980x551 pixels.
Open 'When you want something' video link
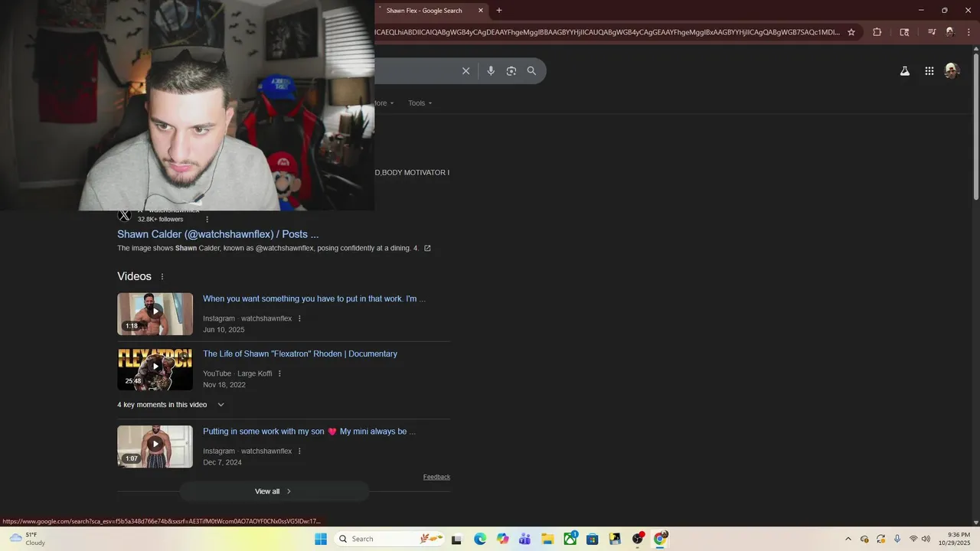pos(314,298)
